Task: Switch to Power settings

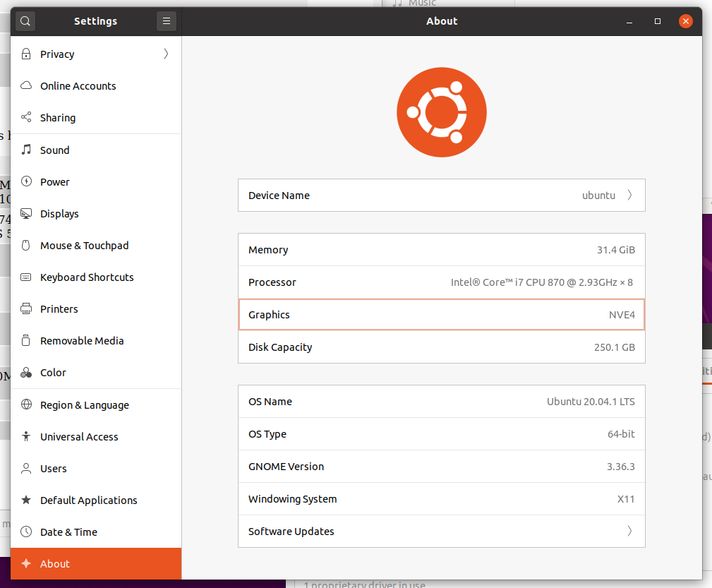Action: 96,181
